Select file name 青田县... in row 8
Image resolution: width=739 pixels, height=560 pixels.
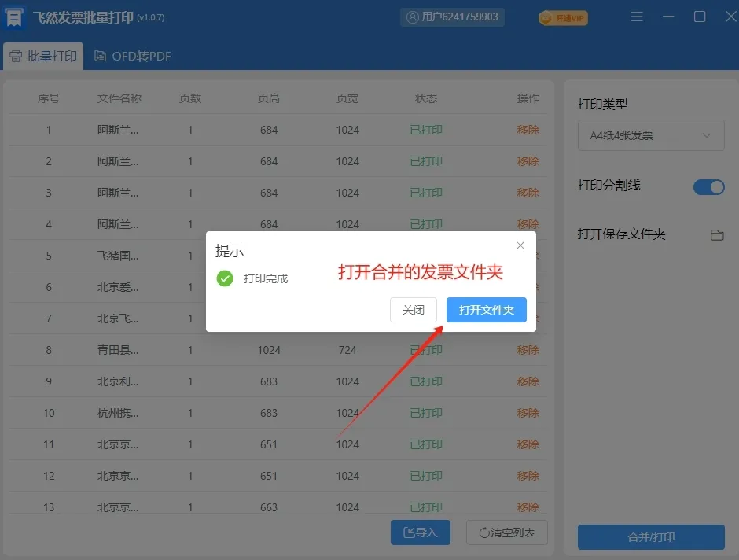[118, 350]
